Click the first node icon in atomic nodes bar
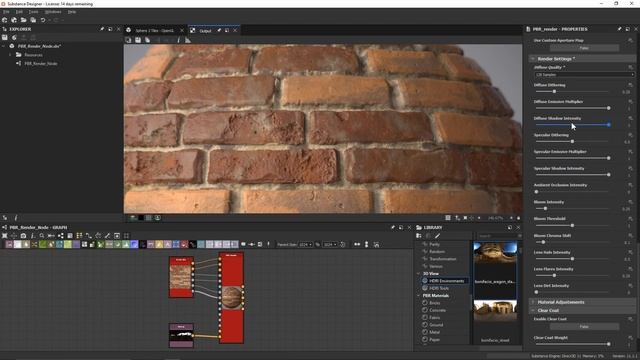 9,244
